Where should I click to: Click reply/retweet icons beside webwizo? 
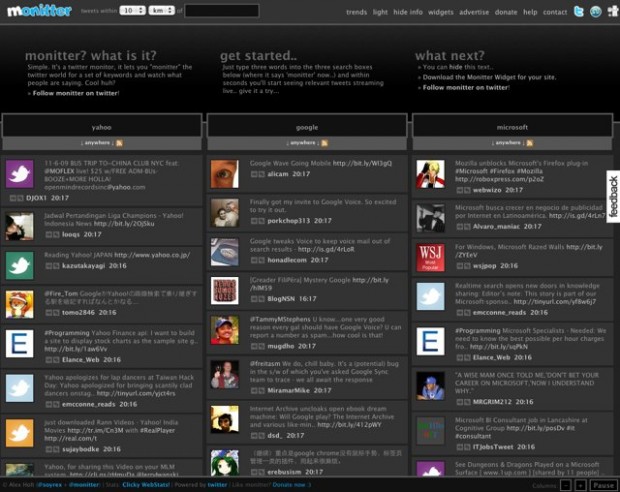coord(463,190)
